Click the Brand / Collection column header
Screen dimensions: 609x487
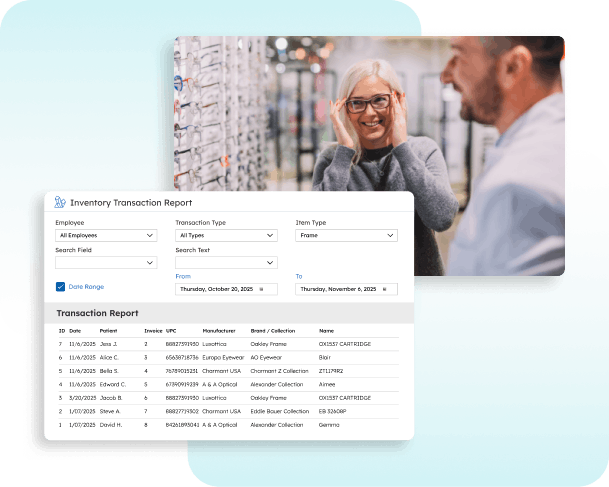(x=275, y=330)
